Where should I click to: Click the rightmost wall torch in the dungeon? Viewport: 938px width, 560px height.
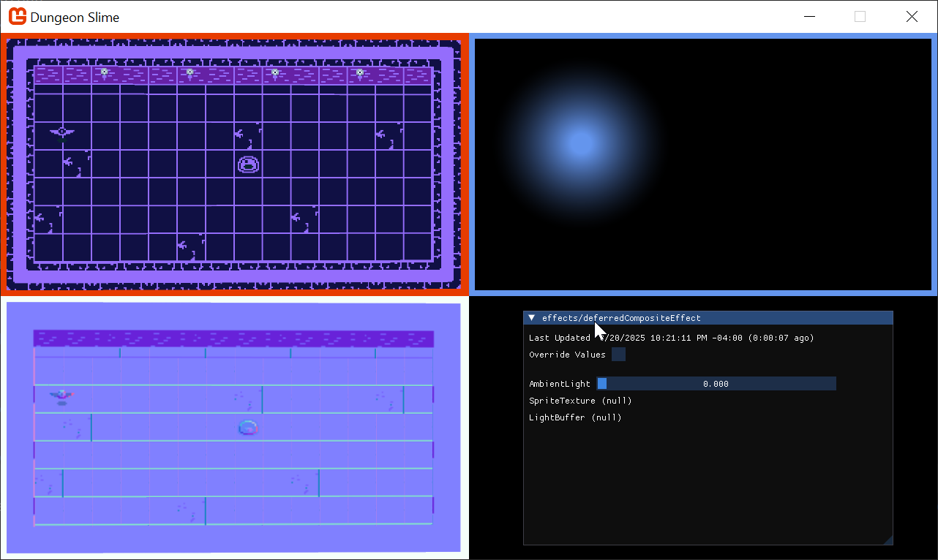[x=360, y=72]
